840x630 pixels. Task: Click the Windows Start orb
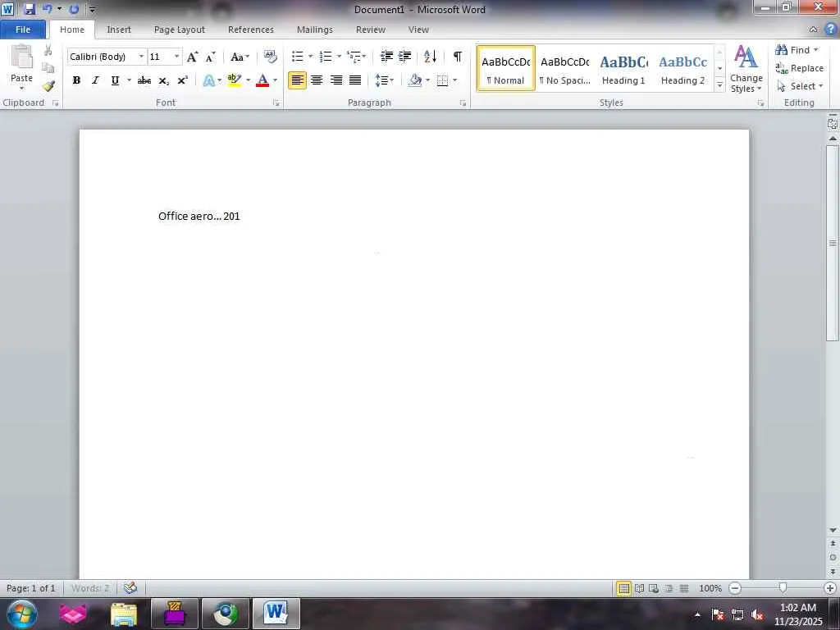click(22, 614)
